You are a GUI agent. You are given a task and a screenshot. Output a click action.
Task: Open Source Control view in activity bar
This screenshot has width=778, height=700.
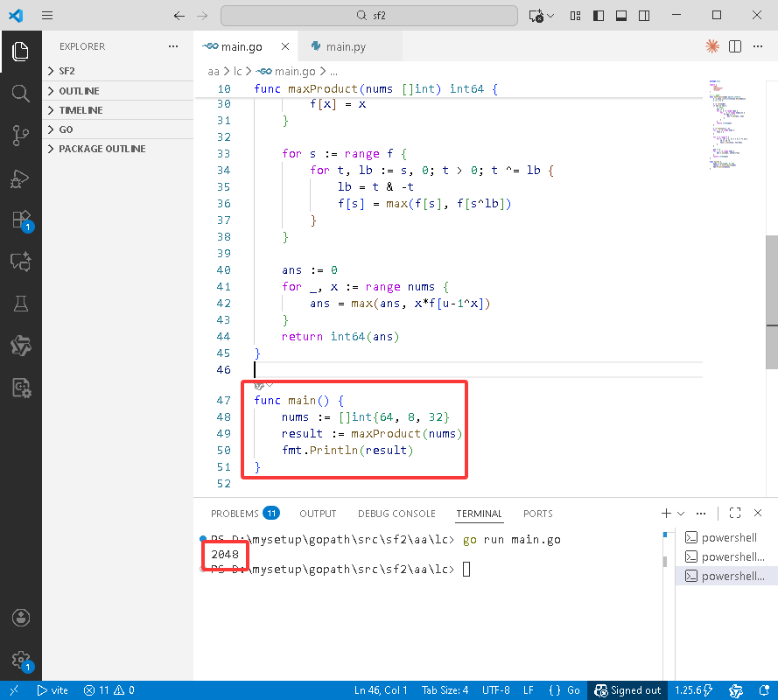click(20, 136)
